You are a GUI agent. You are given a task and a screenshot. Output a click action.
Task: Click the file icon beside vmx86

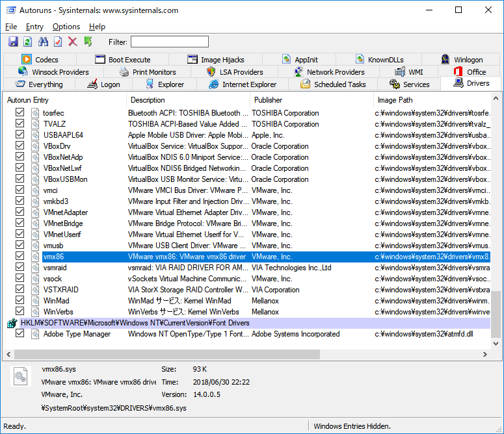point(35,257)
